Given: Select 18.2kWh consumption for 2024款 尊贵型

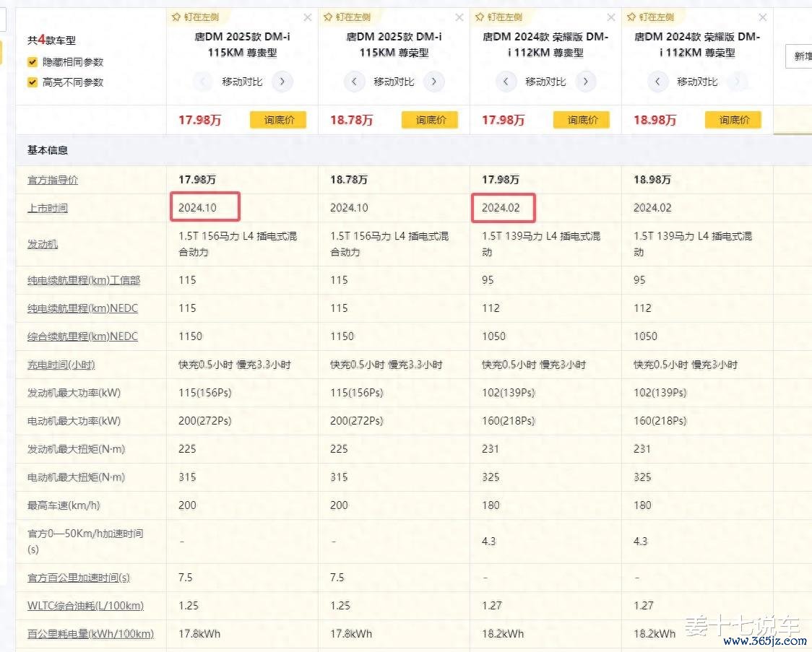Looking at the screenshot, I should tap(503, 634).
